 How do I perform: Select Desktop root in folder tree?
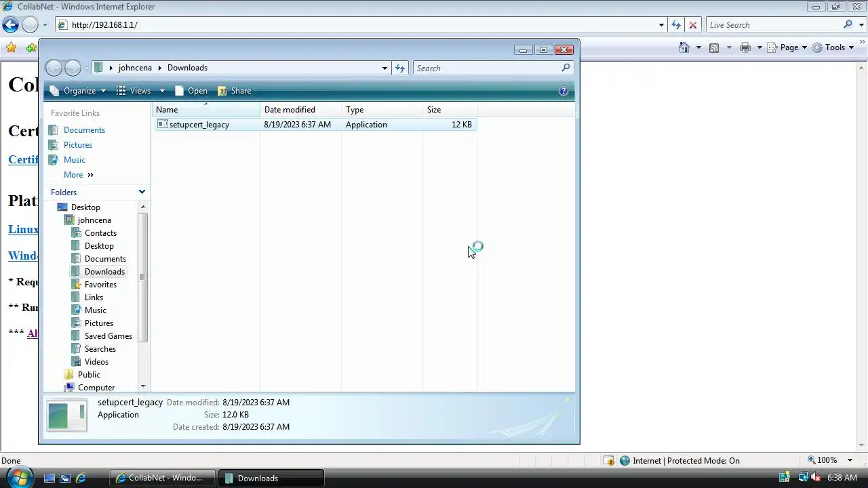(x=85, y=207)
